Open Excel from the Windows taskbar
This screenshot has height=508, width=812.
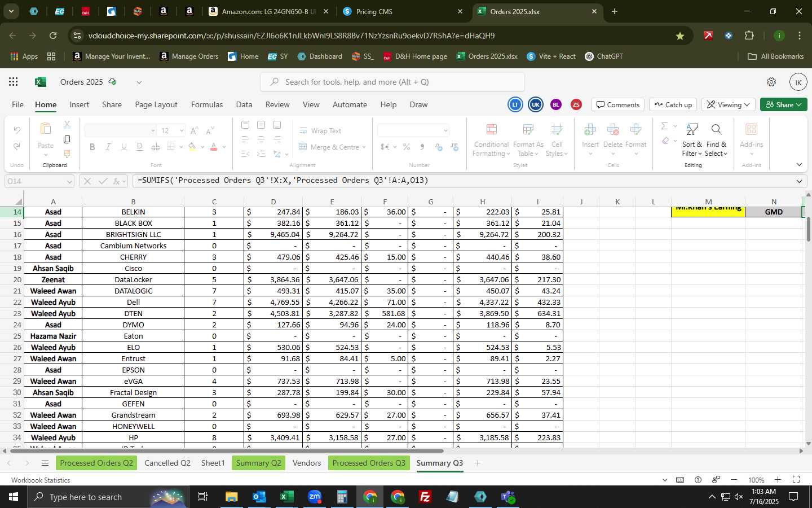pyautogui.click(x=286, y=497)
